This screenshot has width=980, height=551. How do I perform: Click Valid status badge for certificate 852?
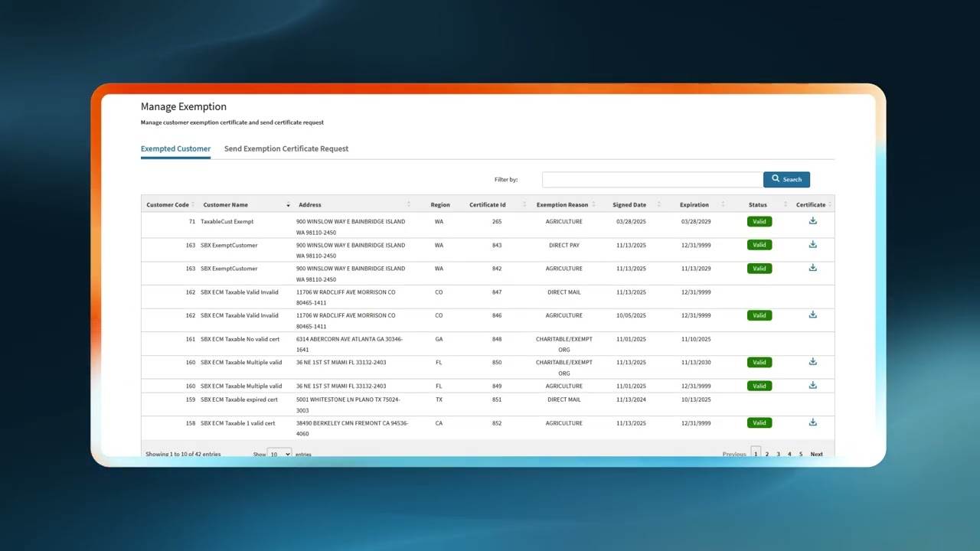[759, 422]
